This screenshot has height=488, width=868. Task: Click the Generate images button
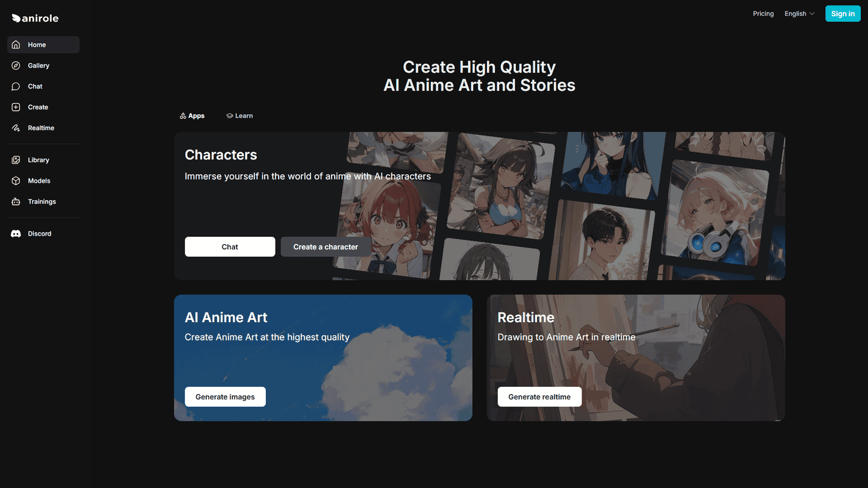coord(225,397)
